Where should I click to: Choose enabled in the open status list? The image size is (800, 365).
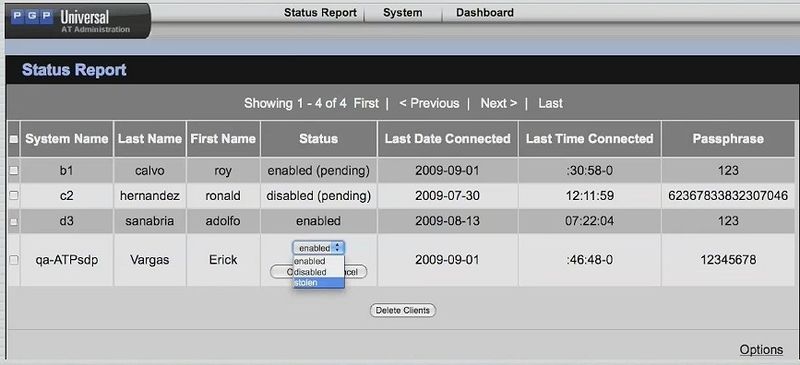319,261
